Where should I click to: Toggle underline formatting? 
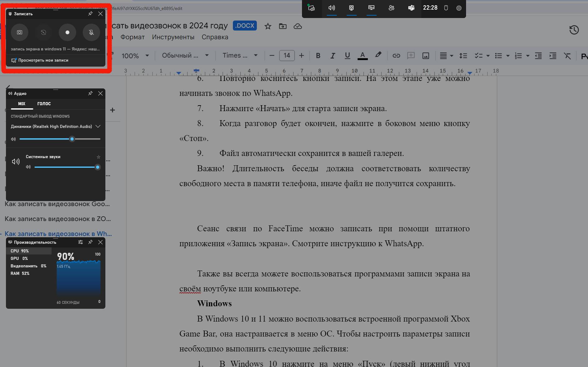click(x=347, y=56)
